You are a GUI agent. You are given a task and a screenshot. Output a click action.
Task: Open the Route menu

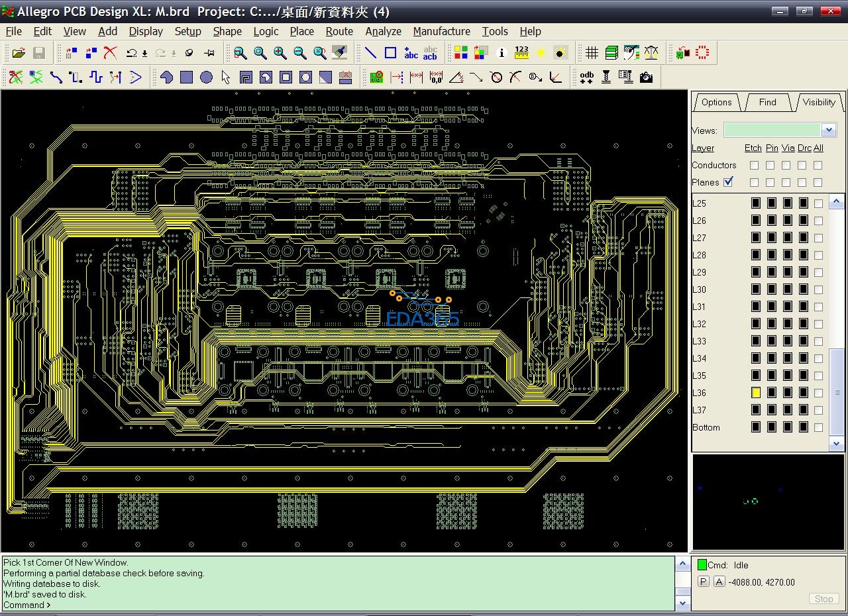339,31
